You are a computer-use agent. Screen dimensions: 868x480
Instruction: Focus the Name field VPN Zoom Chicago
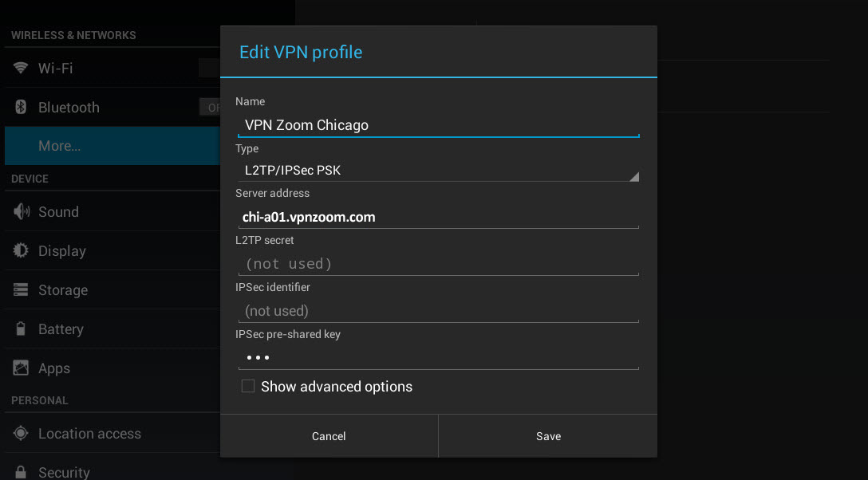tap(439, 125)
